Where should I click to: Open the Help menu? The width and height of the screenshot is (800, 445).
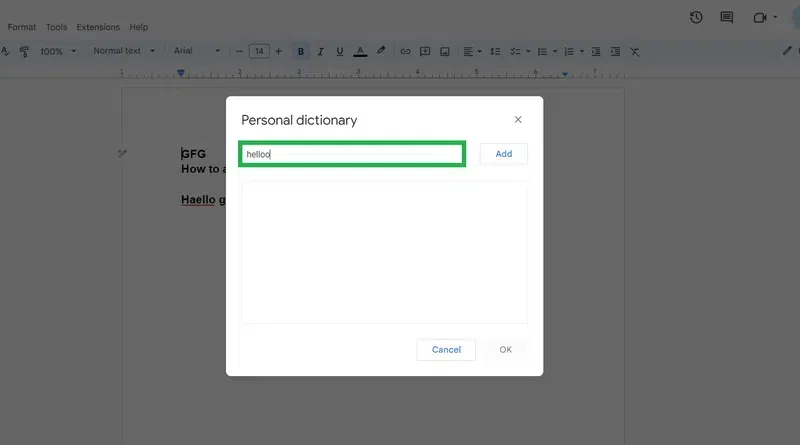[x=138, y=27]
